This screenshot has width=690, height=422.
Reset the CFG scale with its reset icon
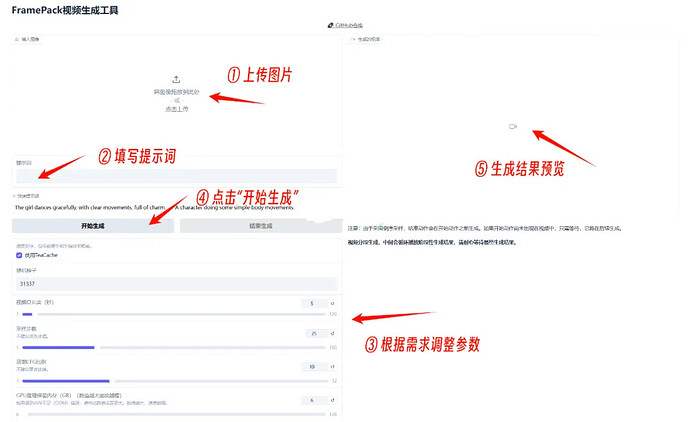click(x=333, y=367)
